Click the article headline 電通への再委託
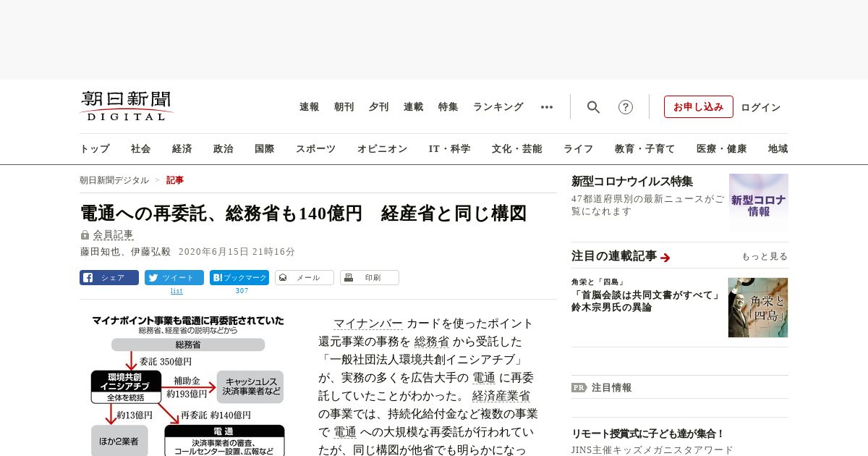This screenshot has height=456, width=868. tap(303, 214)
